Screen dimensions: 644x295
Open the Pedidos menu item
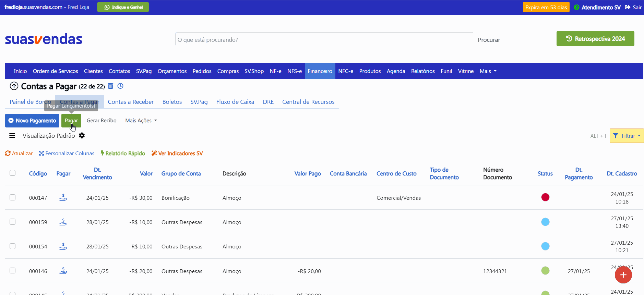click(202, 71)
